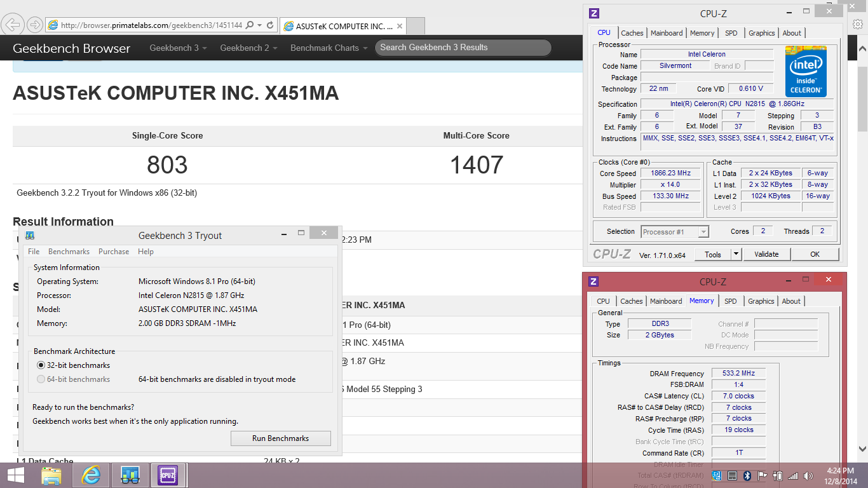Click the browser forward arrow
This screenshot has width=868, height=488.
(34, 25)
